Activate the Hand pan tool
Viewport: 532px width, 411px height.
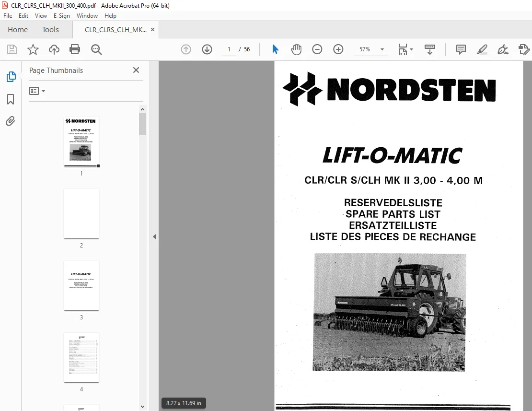296,49
